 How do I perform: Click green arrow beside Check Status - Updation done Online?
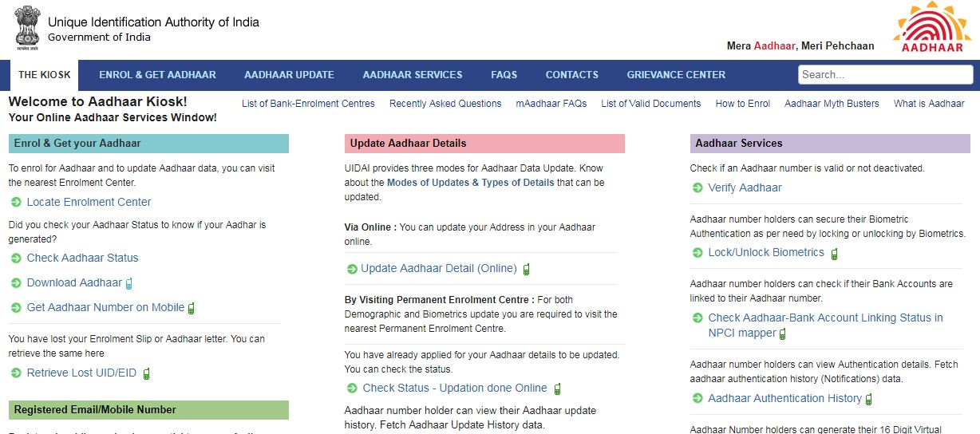[352, 389]
